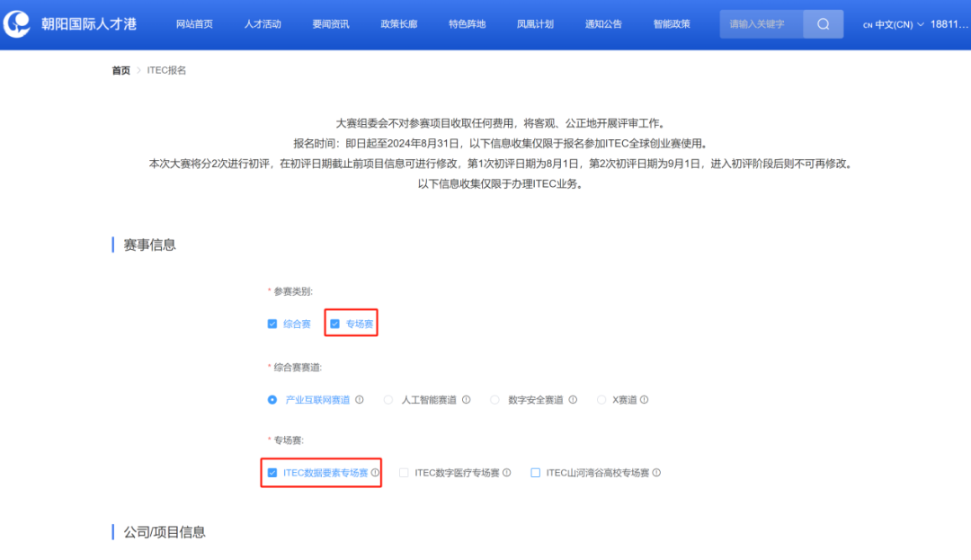971x560 pixels.
Task: Select the X赛道 radio button
Action: (601, 400)
